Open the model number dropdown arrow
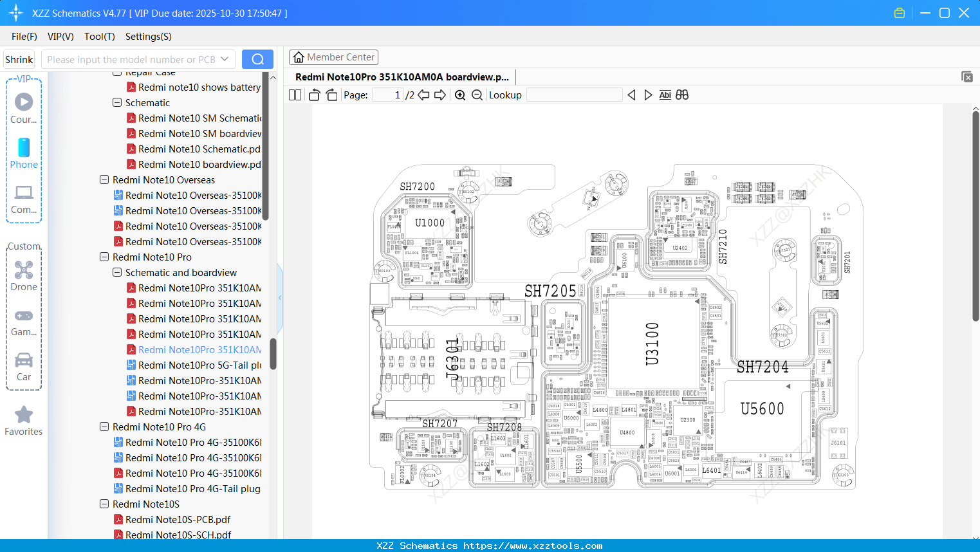This screenshot has height=552, width=980. pyautogui.click(x=225, y=59)
